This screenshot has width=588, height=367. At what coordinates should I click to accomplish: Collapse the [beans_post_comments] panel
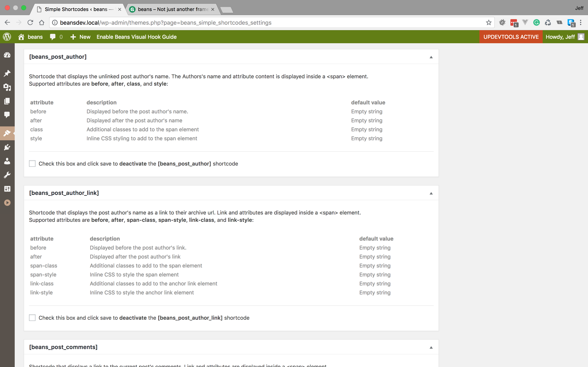click(431, 347)
